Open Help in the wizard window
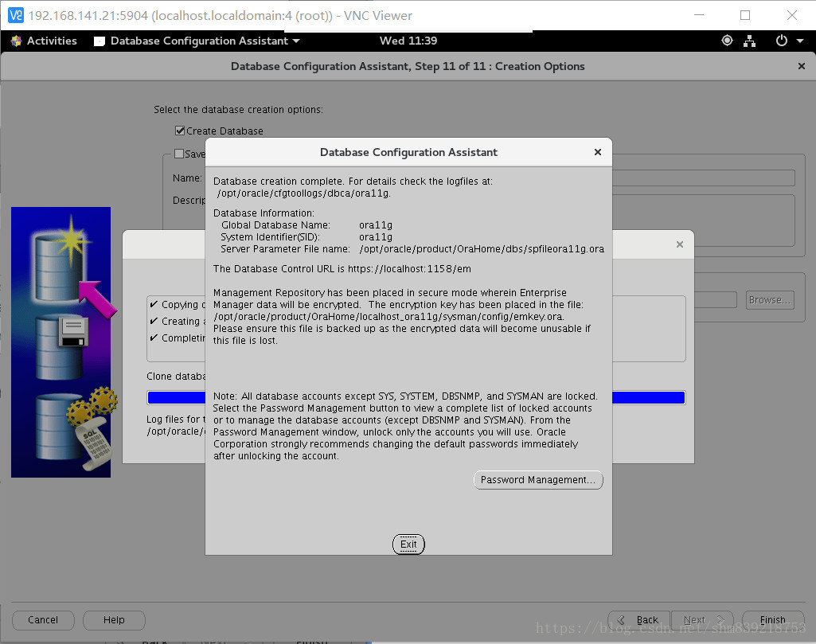Screen dimensions: 816x644 pos(114,620)
